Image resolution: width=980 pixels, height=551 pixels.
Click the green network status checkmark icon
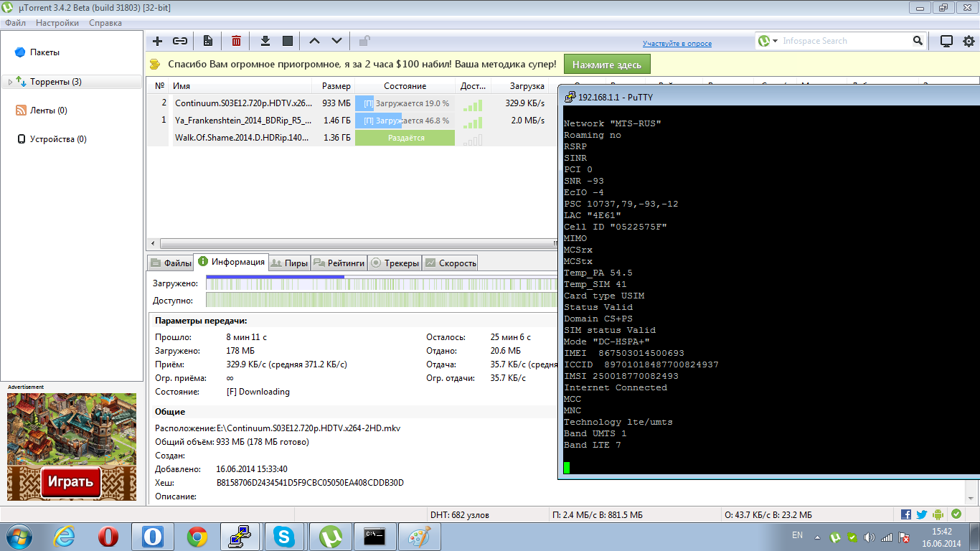956,514
